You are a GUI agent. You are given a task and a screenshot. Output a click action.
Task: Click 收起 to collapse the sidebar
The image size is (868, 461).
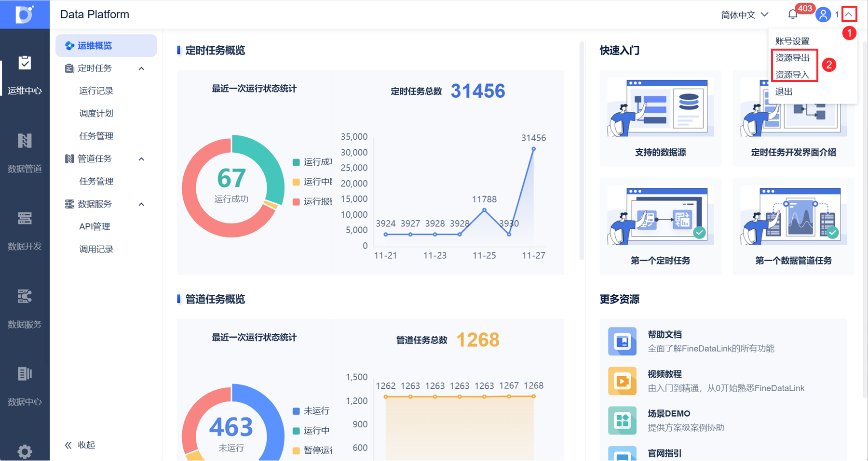87,445
